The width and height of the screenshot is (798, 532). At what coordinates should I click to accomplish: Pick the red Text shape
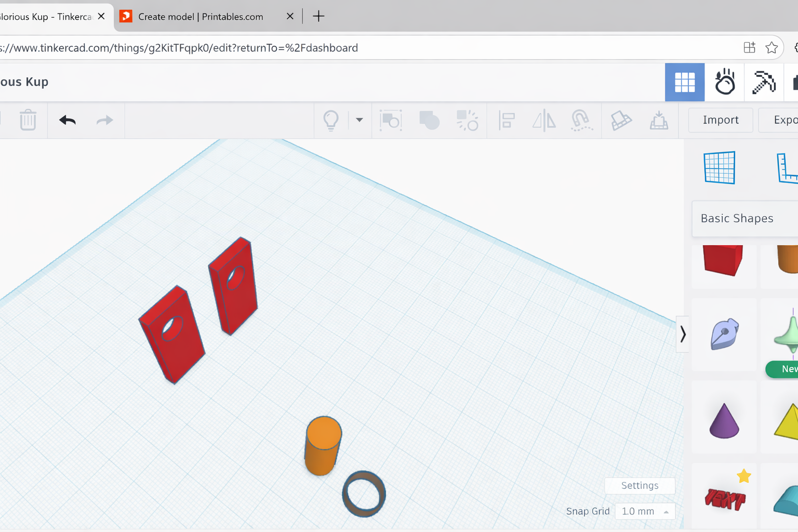(725, 499)
